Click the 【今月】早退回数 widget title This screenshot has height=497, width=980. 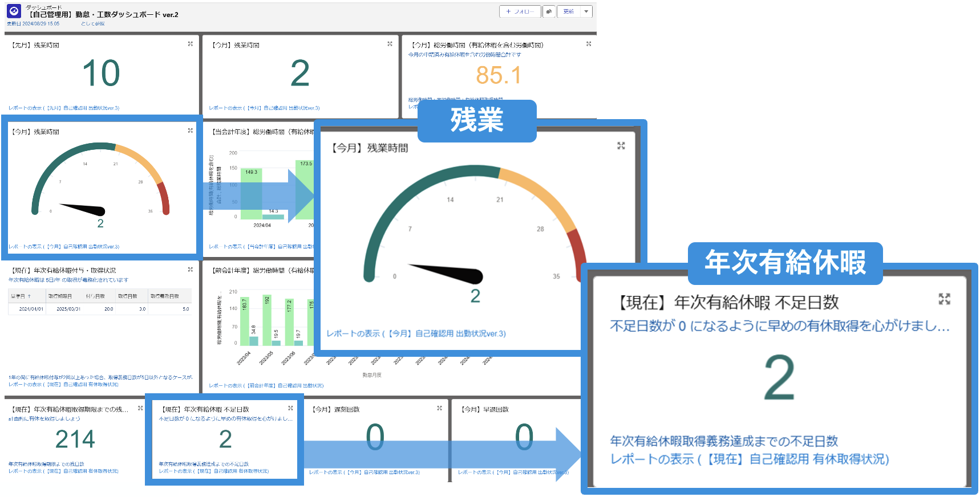tap(484, 409)
